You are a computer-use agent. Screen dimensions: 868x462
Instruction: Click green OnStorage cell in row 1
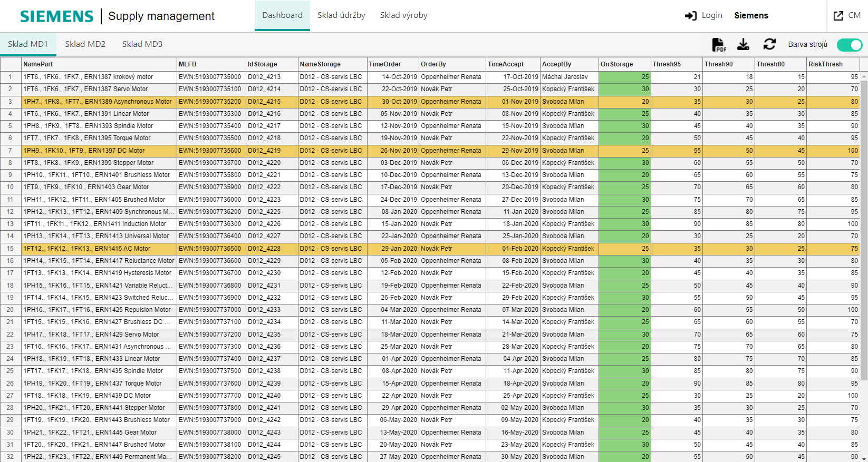tap(624, 77)
